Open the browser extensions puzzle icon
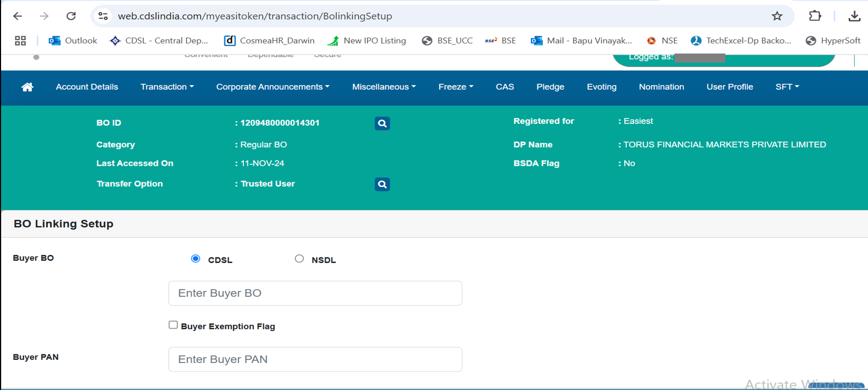868x390 pixels. pos(815,16)
